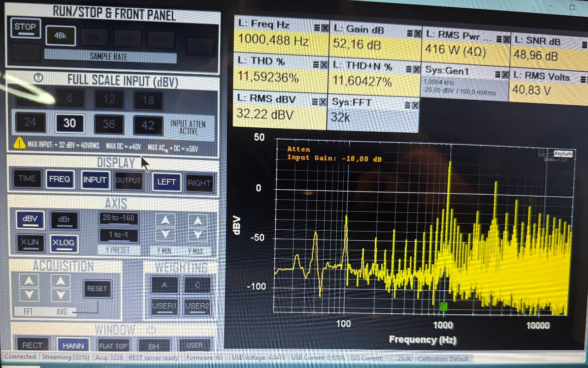The width and height of the screenshot is (588, 368).
Task: Open the menu icon on L: THD % tile
Action: 315,65
